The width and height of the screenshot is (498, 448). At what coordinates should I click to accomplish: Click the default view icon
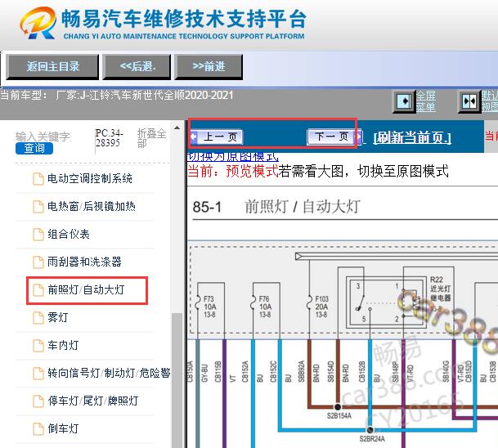tap(469, 101)
